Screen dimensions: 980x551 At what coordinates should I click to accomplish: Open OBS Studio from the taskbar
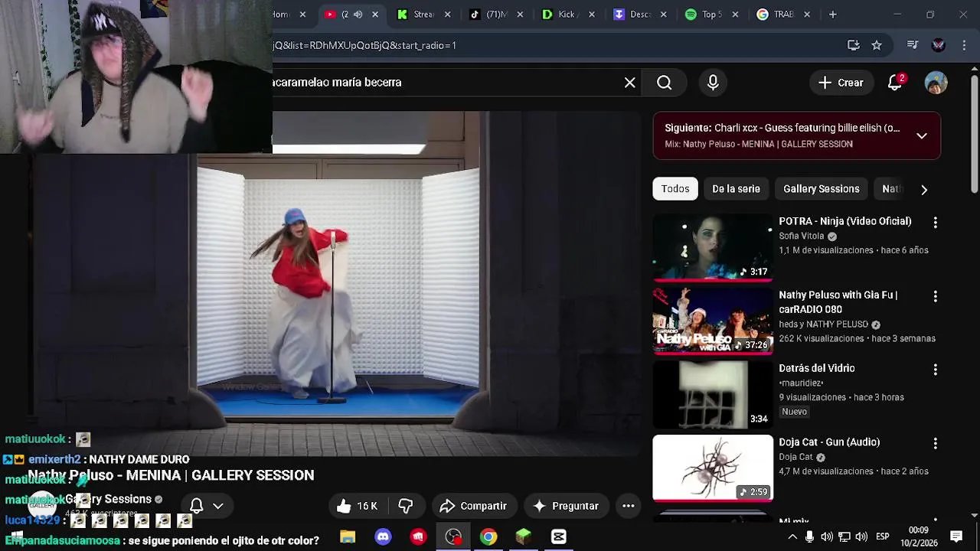tap(453, 537)
